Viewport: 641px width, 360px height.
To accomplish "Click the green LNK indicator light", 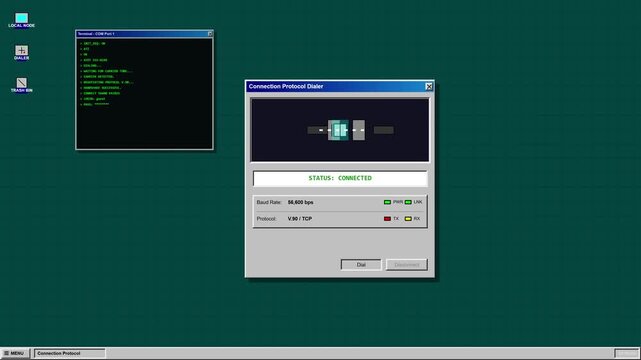I will 408,202.
